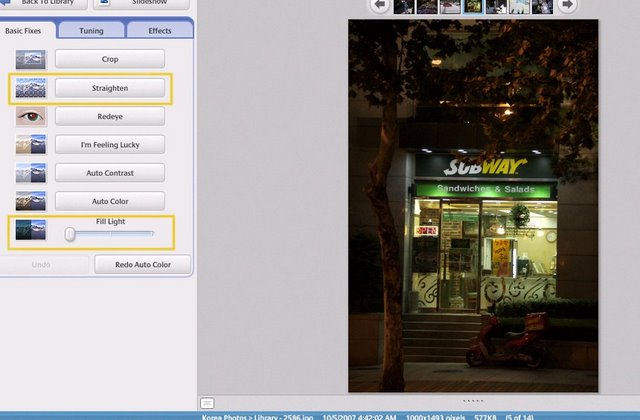Apply Auto Color
Screen dimensions: 640x420
pyautogui.click(x=110, y=201)
